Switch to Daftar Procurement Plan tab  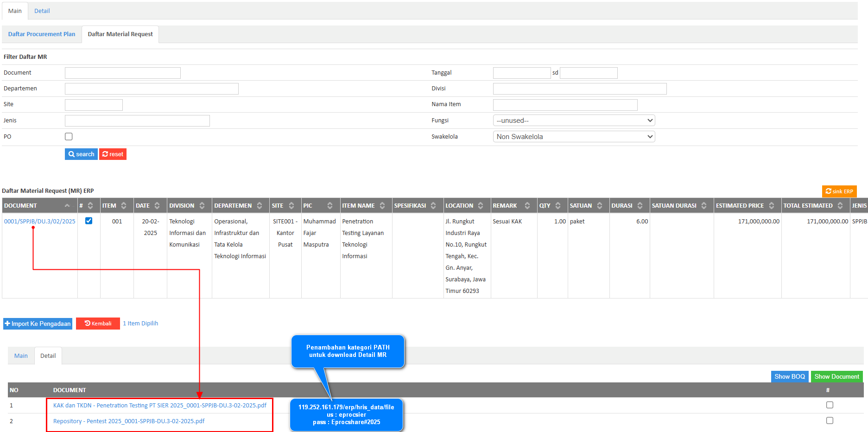tap(42, 34)
